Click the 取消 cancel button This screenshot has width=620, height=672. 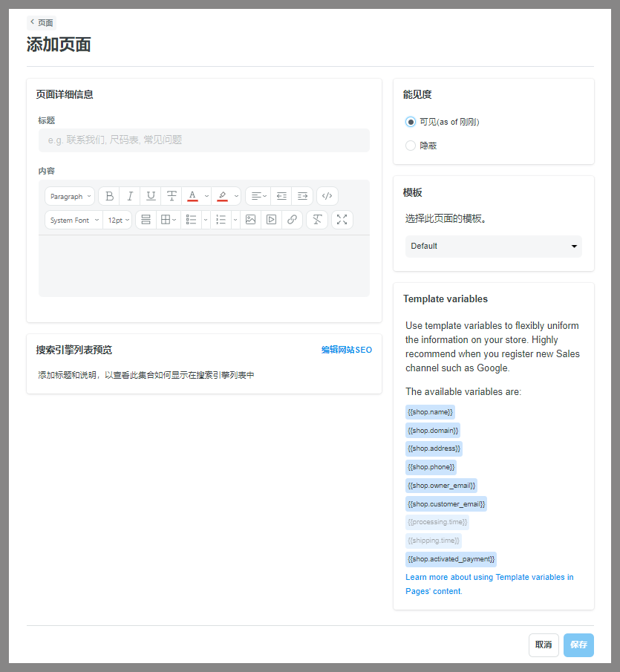(544, 645)
